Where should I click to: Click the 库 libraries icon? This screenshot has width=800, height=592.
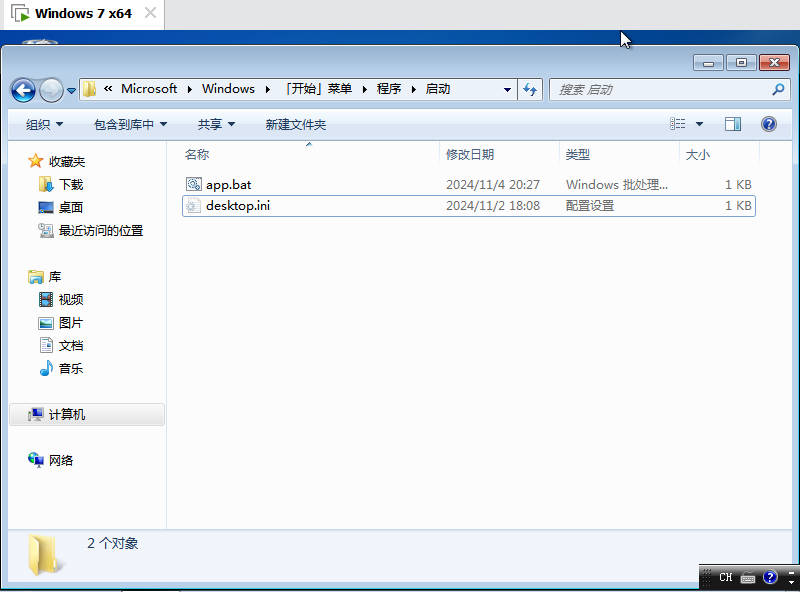pyautogui.click(x=36, y=277)
